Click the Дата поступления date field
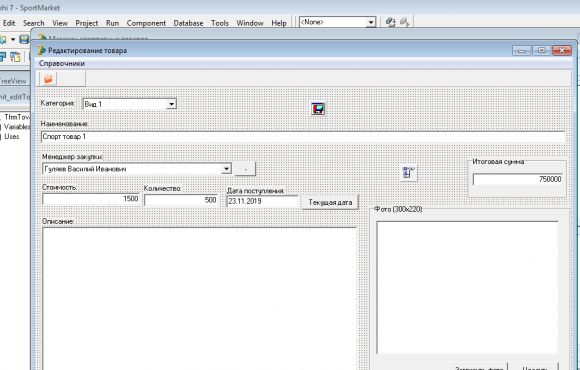The image size is (580, 370). (262, 201)
